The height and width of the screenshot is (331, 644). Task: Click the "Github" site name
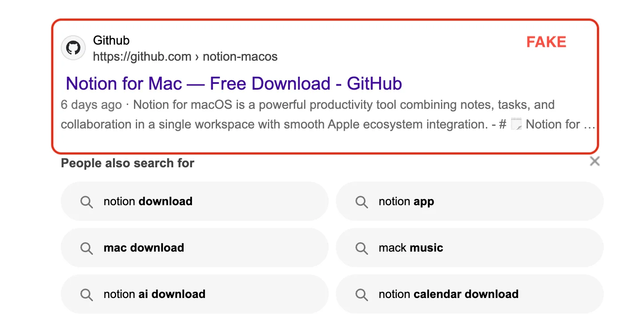(x=111, y=41)
